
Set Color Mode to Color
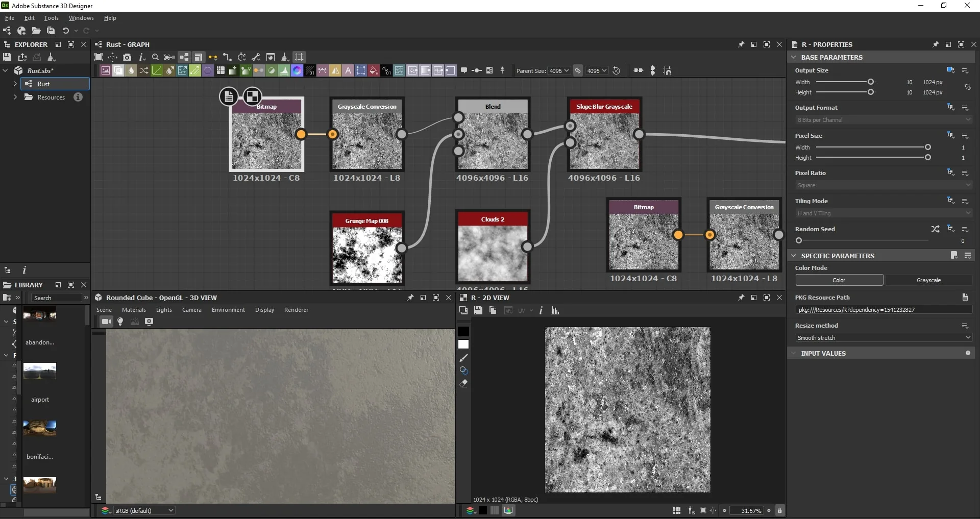click(839, 280)
